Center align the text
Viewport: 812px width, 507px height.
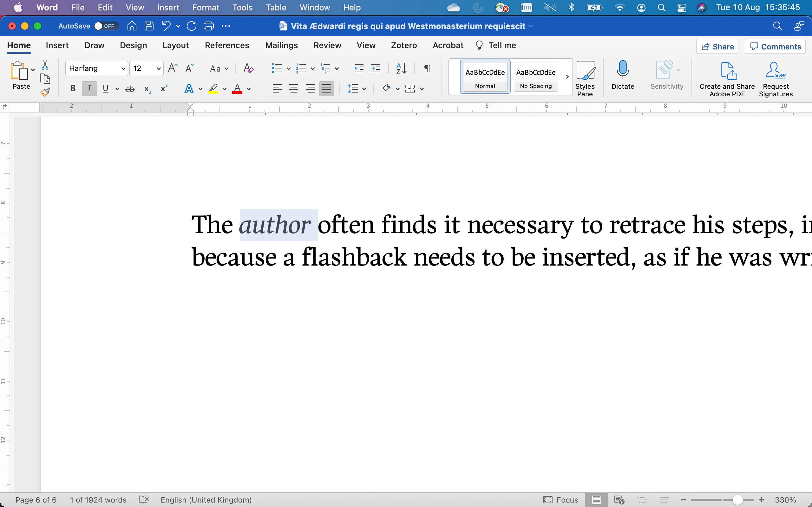coord(294,89)
